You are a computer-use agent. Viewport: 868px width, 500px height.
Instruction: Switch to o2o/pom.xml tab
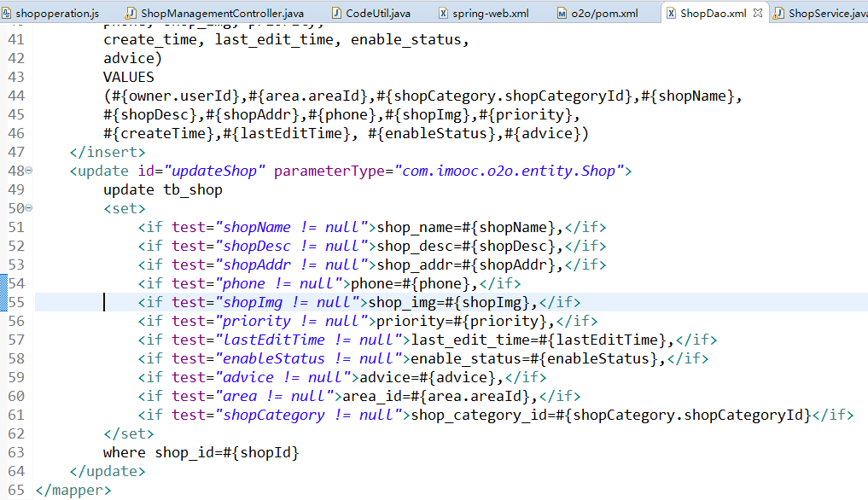(x=597, y=13)
